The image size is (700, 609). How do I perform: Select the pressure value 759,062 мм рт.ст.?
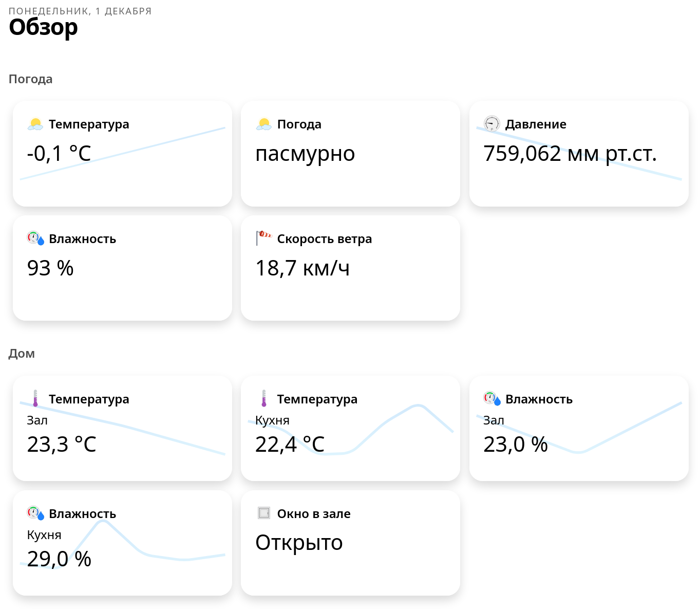click(x=570, y=154)
